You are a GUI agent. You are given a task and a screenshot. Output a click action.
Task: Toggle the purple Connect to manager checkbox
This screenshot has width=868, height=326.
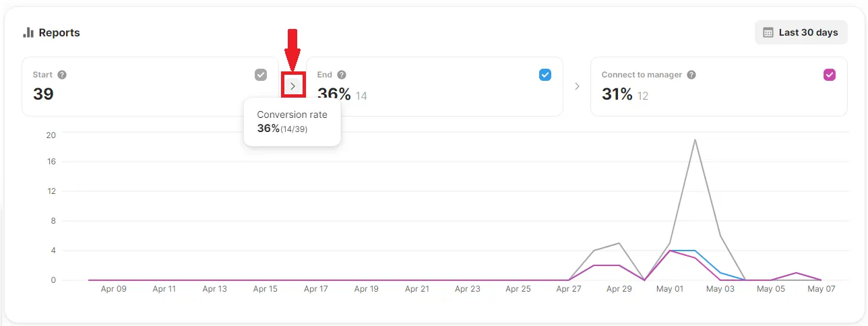pos(830,75)
